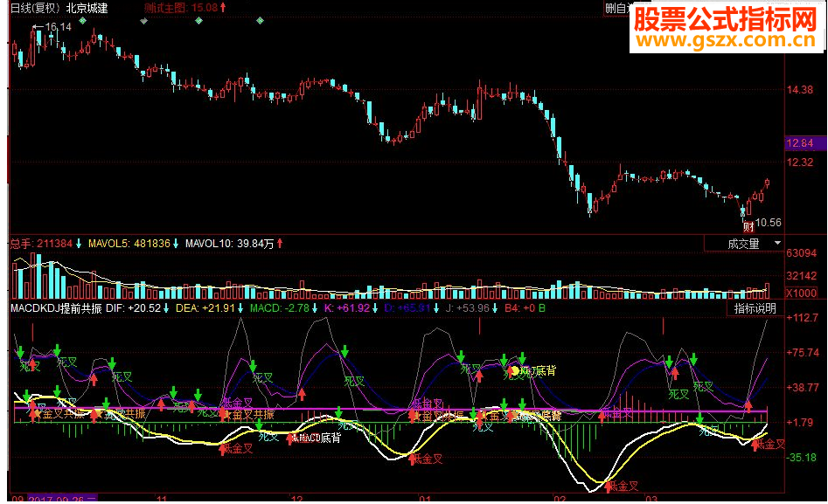Screen dimensions: 828x504
Task: Click the down arrow after DIF +20.52
Action: tap(166, 307)
